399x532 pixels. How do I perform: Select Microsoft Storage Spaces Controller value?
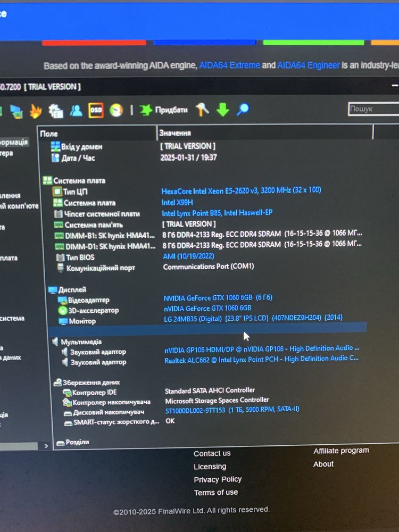(217, 401)
